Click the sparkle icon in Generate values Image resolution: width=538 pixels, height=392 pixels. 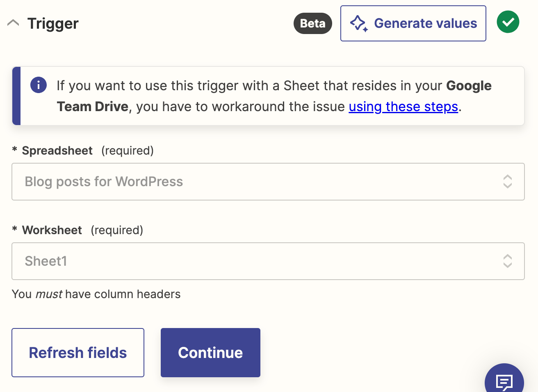coord(358,23)
